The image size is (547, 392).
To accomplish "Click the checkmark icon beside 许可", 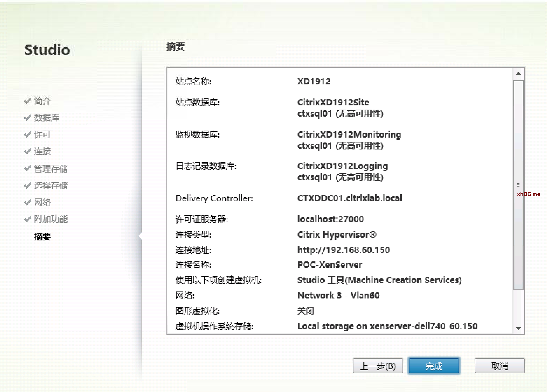I will 28,135.
